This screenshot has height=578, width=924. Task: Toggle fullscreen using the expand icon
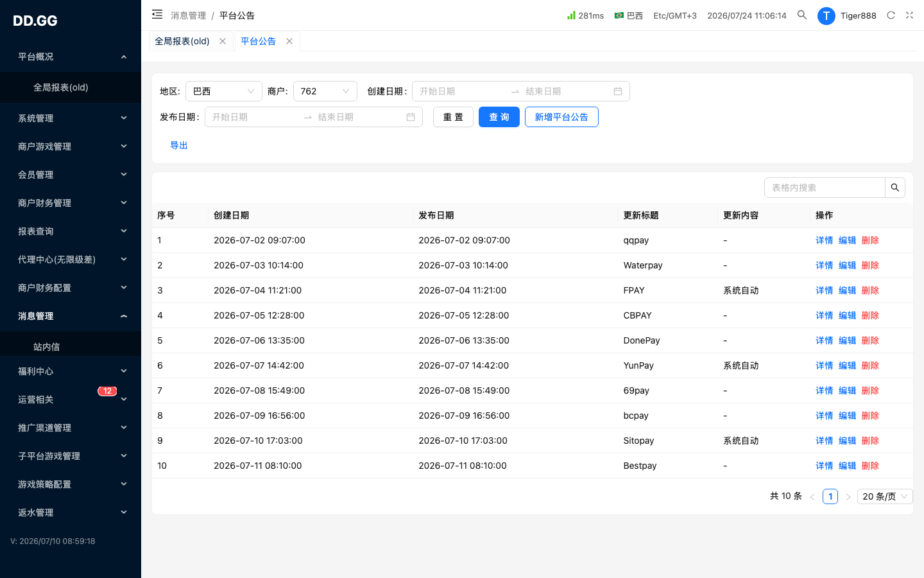(x=909, y=15)
